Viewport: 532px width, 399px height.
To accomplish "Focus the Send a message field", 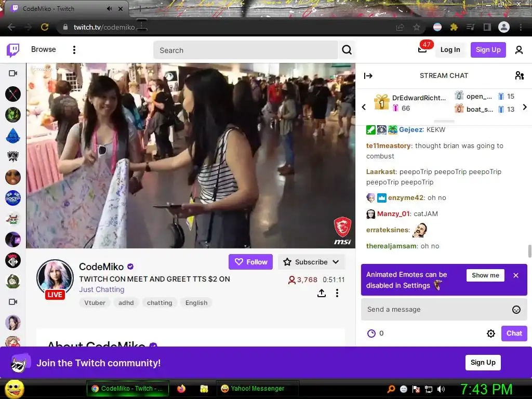I will [437, 310].
